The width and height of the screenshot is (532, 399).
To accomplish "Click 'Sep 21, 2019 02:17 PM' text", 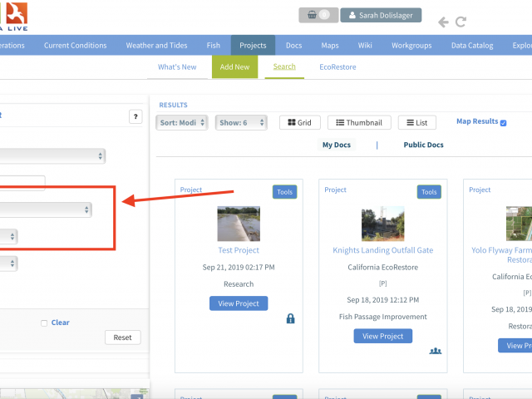I will (239, 268).
